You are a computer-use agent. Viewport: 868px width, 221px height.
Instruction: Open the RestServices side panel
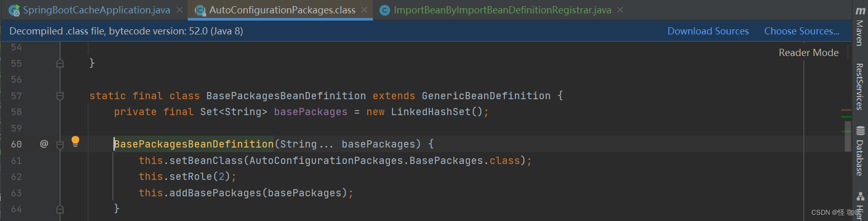click(860, 86)
